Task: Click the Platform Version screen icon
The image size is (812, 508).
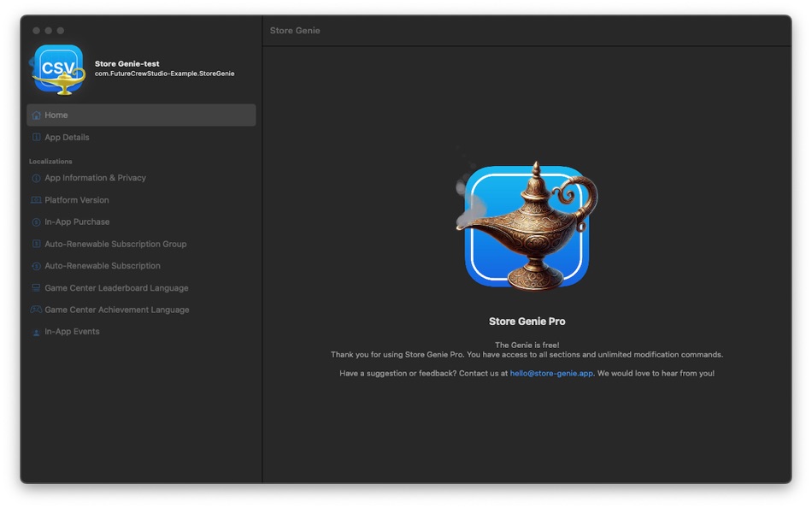Action: 36,199
